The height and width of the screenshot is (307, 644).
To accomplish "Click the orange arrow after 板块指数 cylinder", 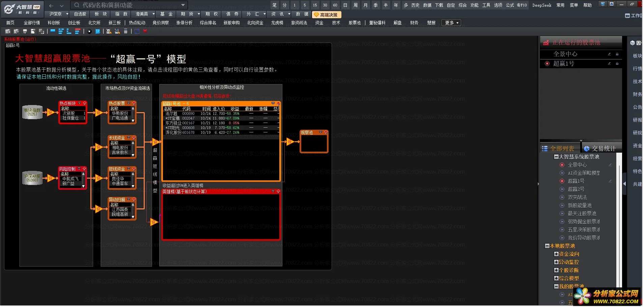I will (x=51, y=112).
